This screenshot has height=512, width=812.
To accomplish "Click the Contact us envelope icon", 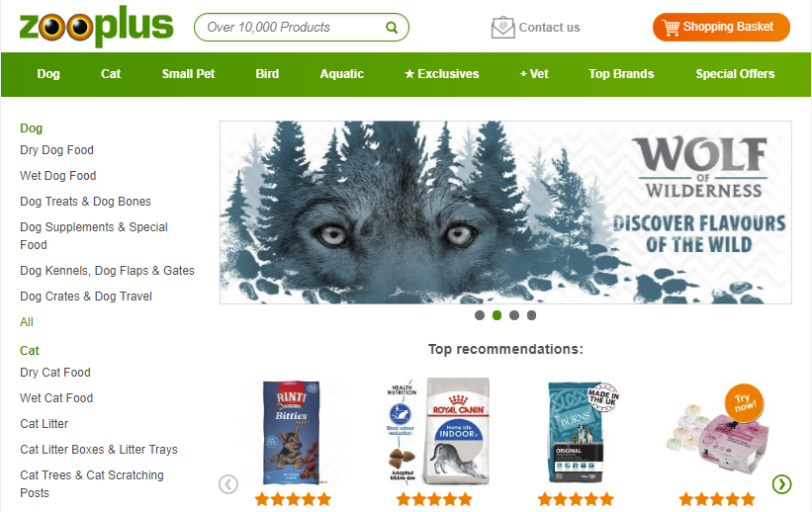I will 502,28.
